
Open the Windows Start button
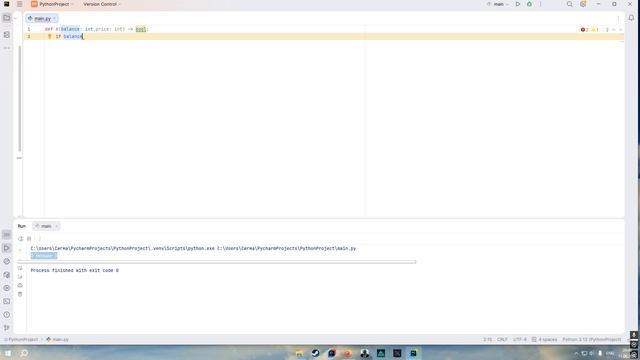(8, 353)
